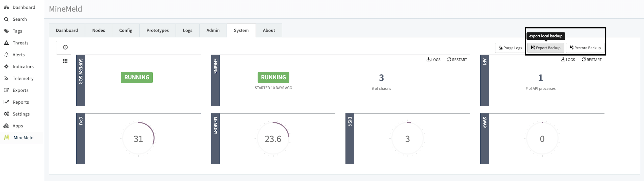This screenshot has height=181, width=644.
Task: Click the Swap gauge showing 0
Action: pyautogui.click(x=542, y=139)
